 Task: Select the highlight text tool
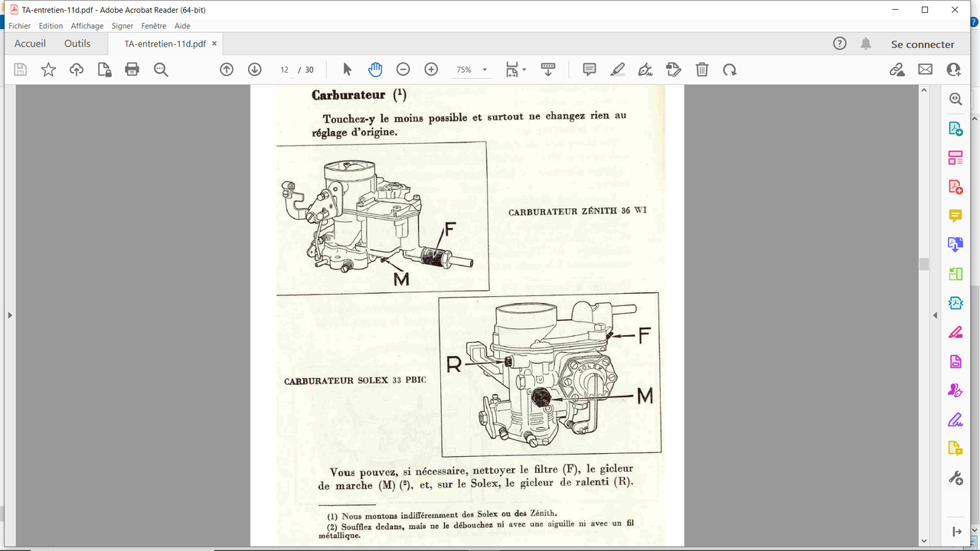[618, 70]
